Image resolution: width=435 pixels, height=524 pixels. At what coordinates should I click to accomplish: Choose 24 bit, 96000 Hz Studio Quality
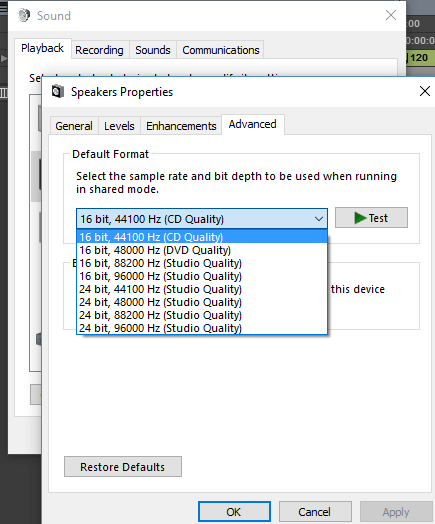(202, 328)
